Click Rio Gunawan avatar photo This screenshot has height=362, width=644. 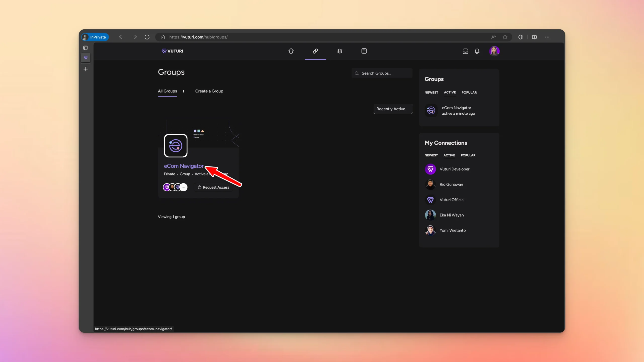(430, 185)
